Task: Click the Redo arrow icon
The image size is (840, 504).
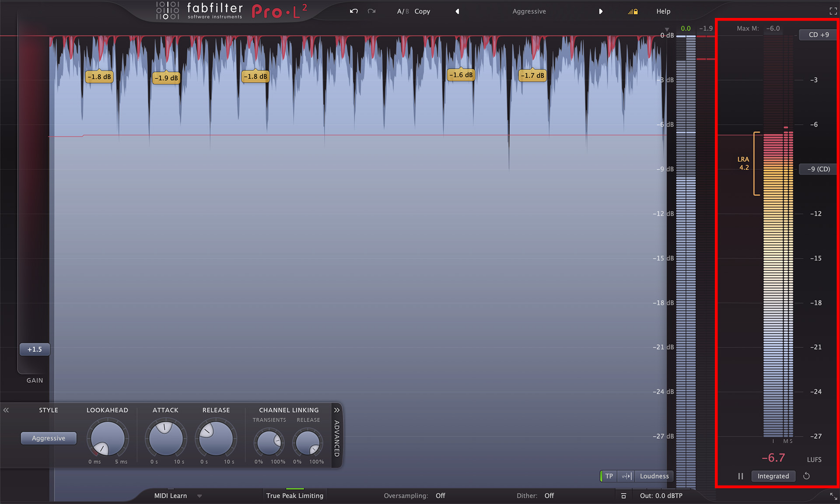Action: tap(371, 11)
